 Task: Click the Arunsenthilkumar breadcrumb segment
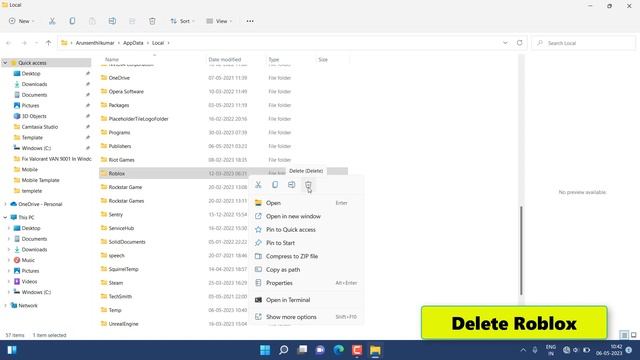click(95, 43)
